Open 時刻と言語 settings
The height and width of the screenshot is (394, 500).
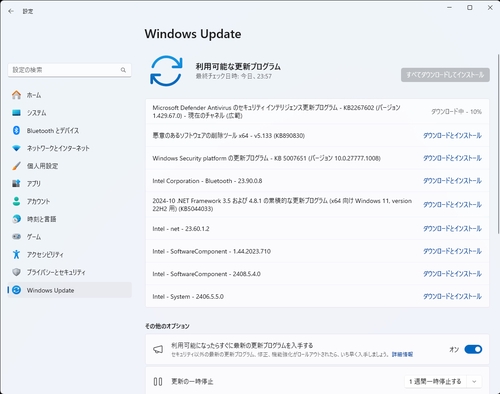[70, 219]
